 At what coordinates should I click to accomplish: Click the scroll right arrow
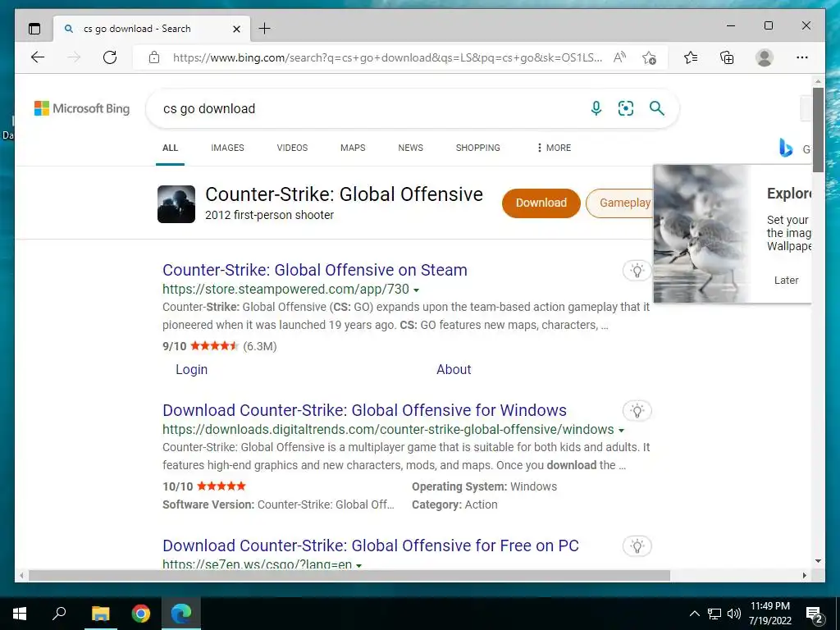[x=804, y=575]
